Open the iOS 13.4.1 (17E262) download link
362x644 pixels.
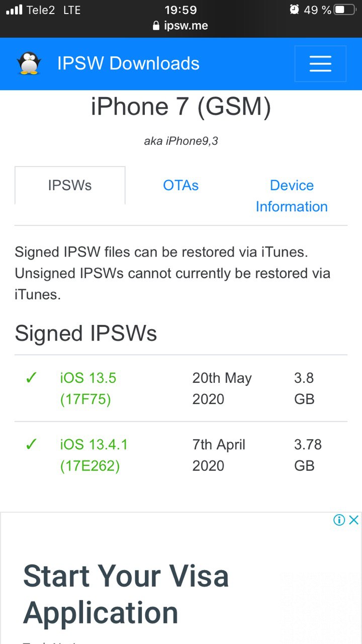[x=94, y=455]
